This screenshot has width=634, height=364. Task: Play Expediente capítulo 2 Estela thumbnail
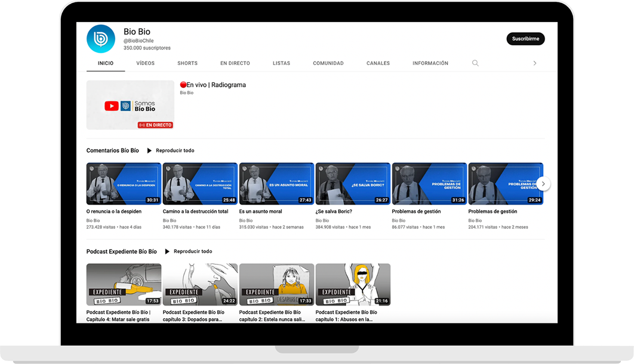(276, 285)
